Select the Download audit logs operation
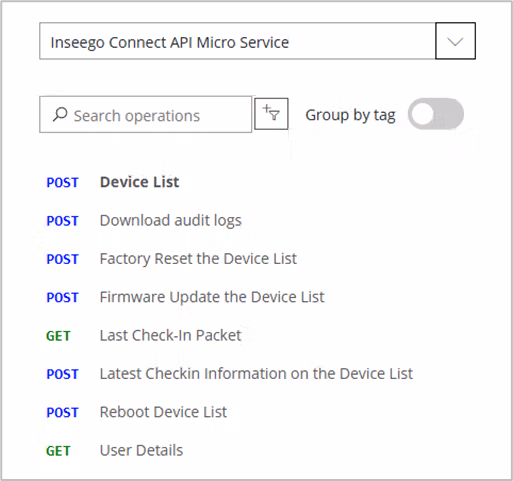513x481 pixels. click(x=170, y=221)
